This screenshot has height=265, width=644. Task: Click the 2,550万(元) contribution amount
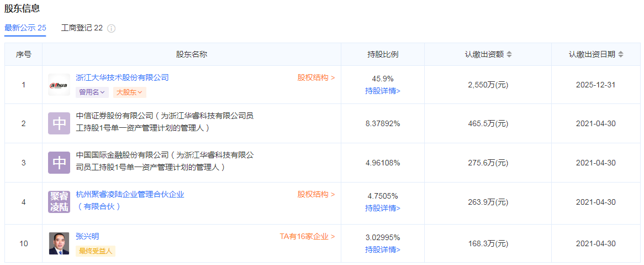(488, 85)
